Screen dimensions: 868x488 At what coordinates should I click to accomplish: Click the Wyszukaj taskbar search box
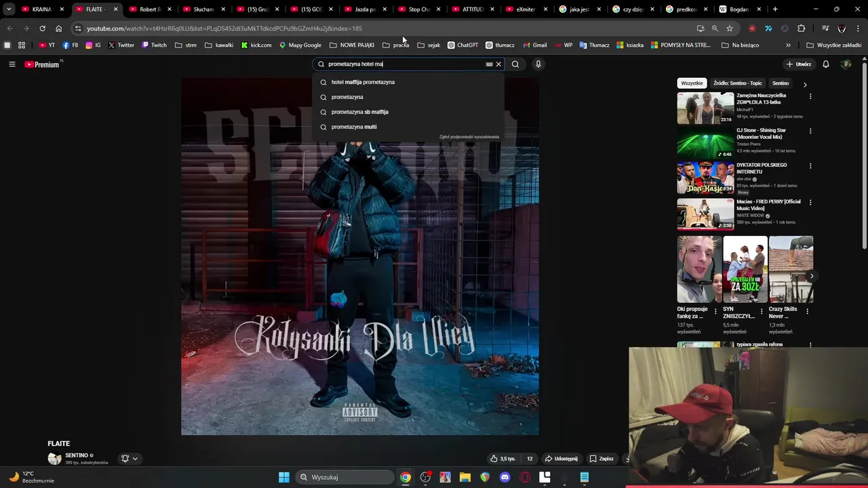(345, 477)
